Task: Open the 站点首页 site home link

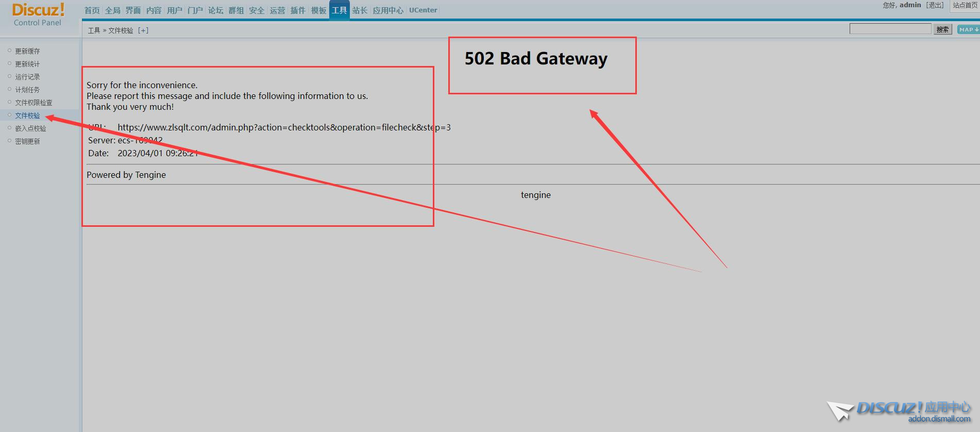Action: click(x=965, y=5)
